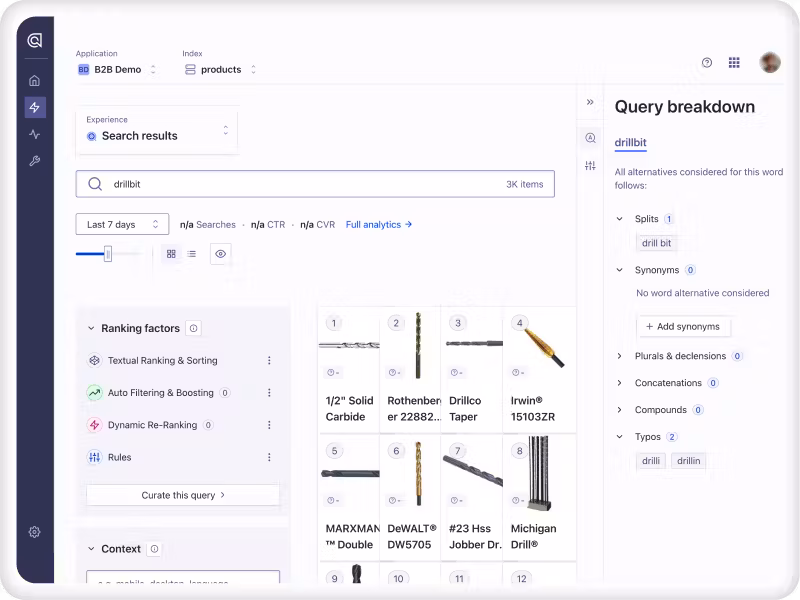800x600 pixels.
Task: Expand the Plurals & declensions section
Action: pyautogui.click(x=620, y=356)
